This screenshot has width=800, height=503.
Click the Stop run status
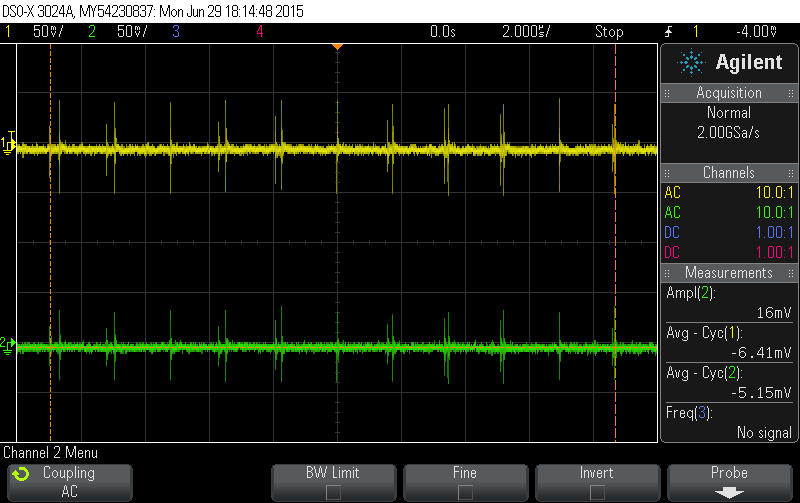[x=609, y=32]
